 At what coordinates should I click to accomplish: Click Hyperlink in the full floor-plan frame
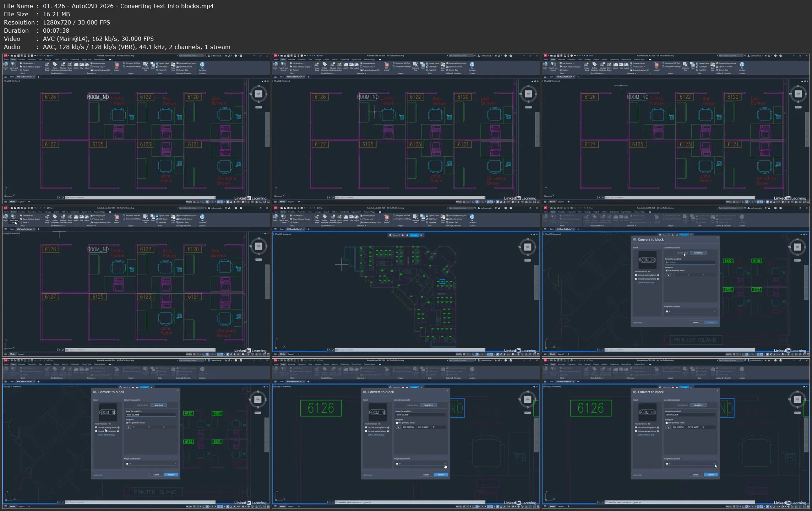431,222
